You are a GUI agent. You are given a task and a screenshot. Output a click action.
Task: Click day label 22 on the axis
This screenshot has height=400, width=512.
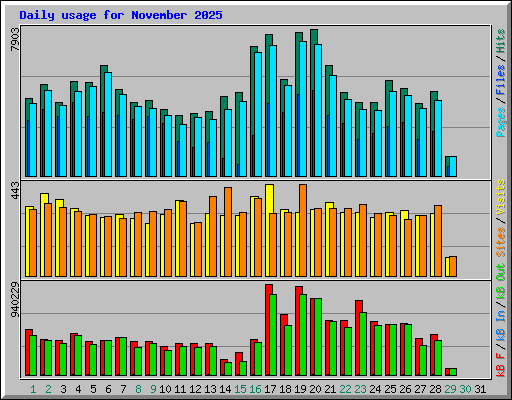tap(345, 389)
